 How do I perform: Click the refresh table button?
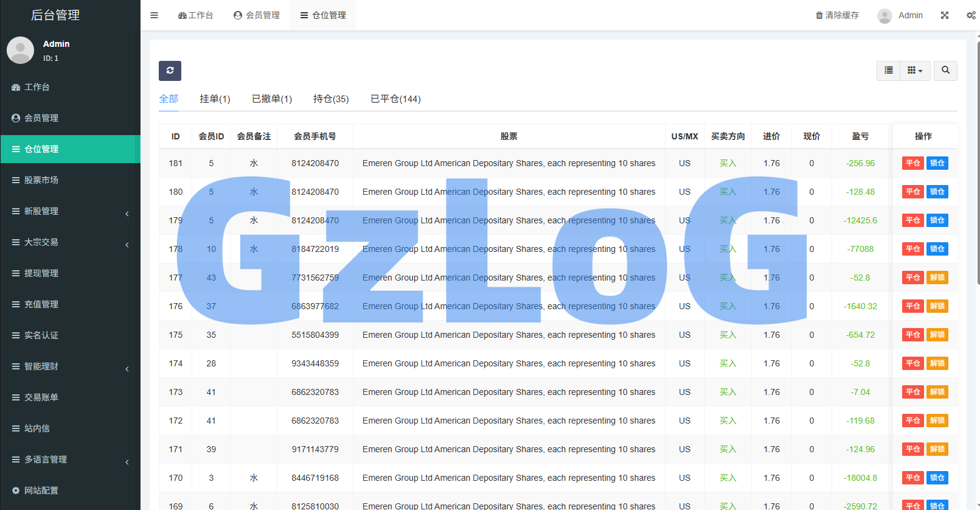[x=170, y=71]
